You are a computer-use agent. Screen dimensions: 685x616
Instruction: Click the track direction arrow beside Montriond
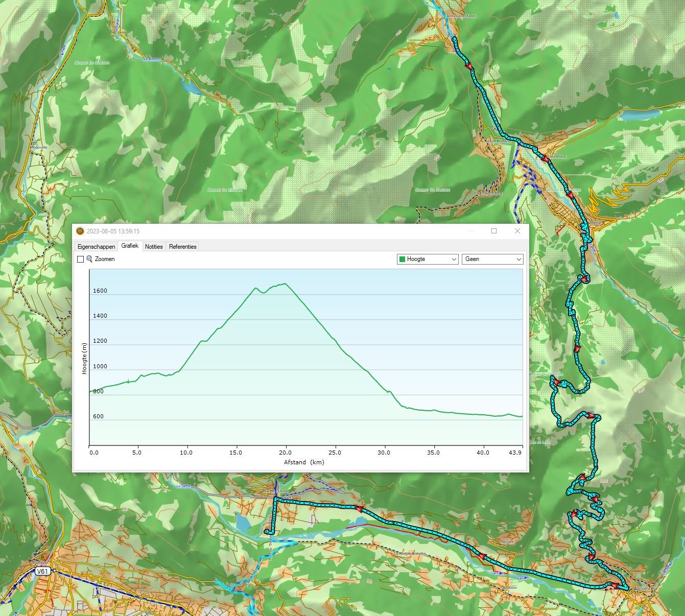545,159
